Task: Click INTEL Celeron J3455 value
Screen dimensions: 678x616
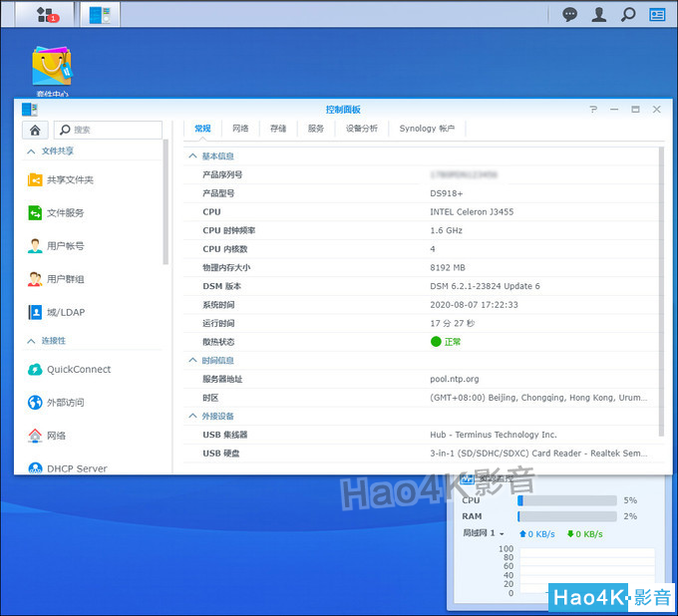Action: point(472,212)
